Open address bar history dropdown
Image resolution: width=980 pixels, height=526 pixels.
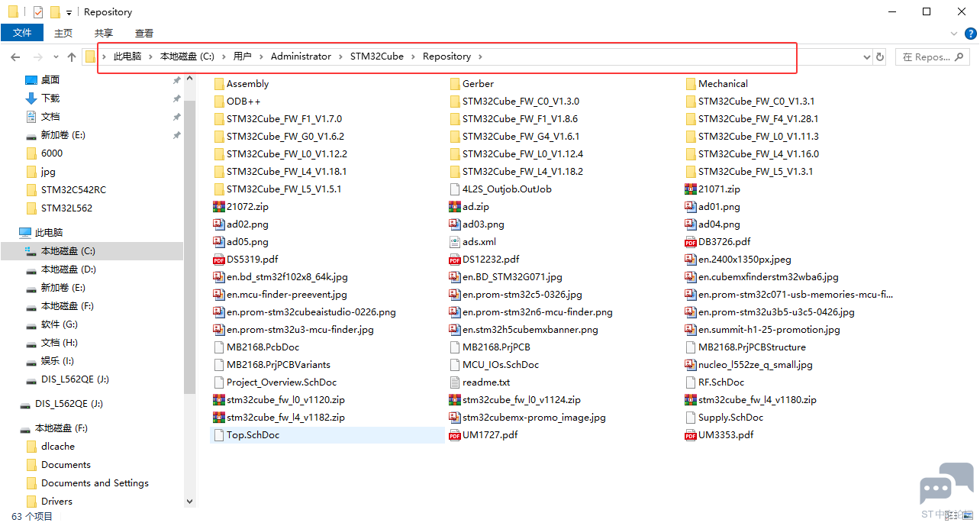(866, 57)
